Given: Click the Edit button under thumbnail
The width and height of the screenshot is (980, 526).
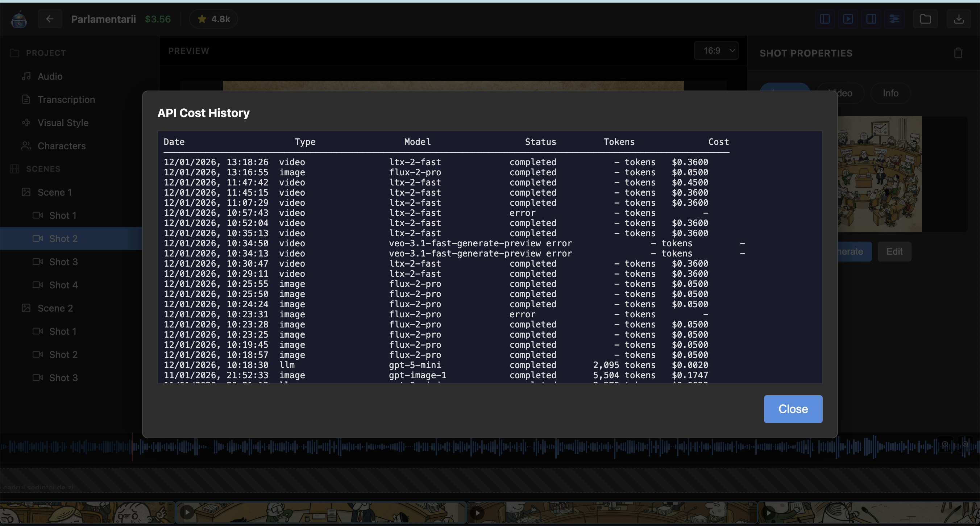Looking at the screenshot, I should point(894,251).
